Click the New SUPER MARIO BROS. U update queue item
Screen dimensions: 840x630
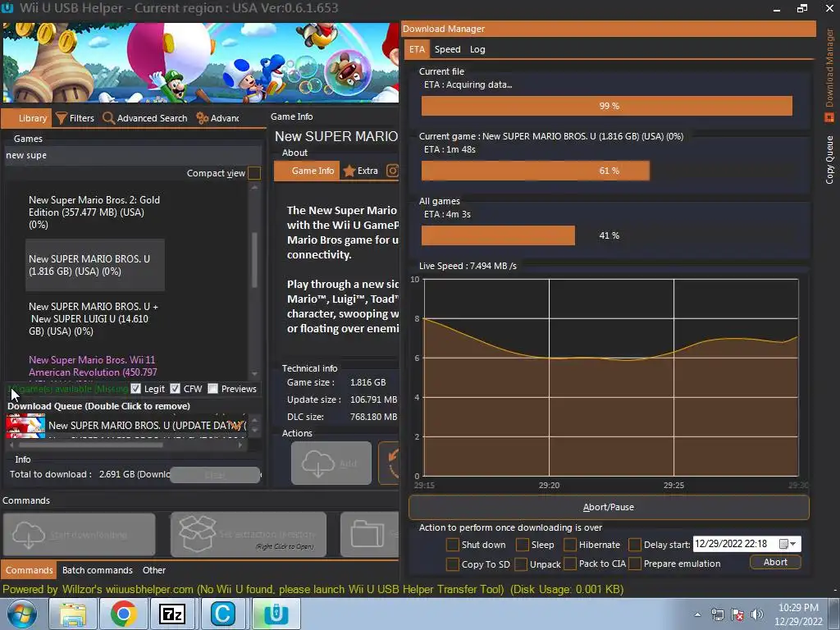pos(147,426)
